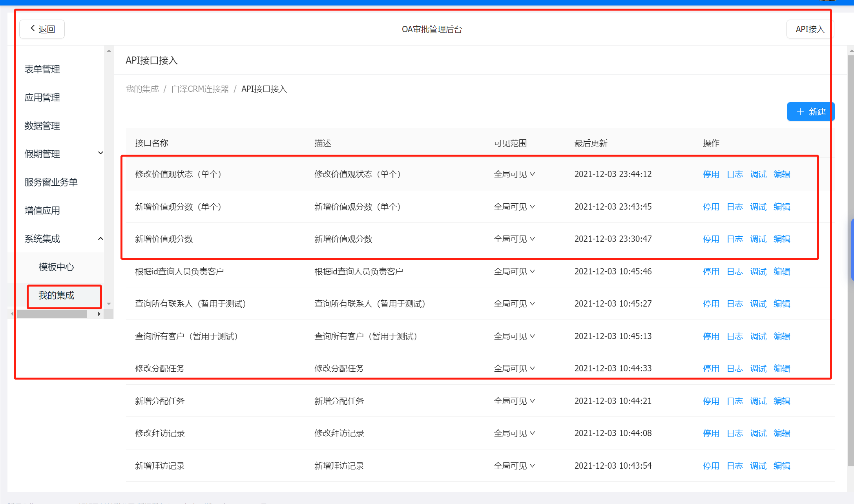The height and width of the screenshot is (504, 854).
Task: Click the back arrow 返回 button
Action: pyautogui.click(x=42, y=29)
